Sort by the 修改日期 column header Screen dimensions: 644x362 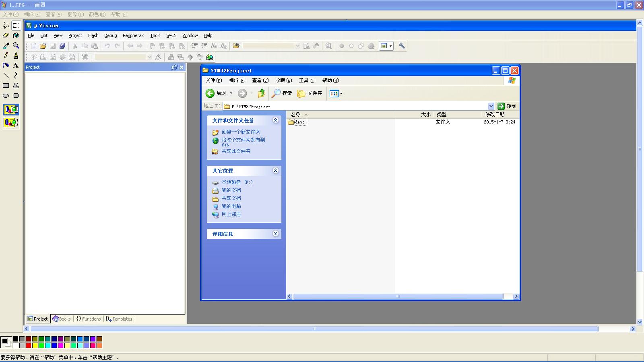click(x=500, y=115)
